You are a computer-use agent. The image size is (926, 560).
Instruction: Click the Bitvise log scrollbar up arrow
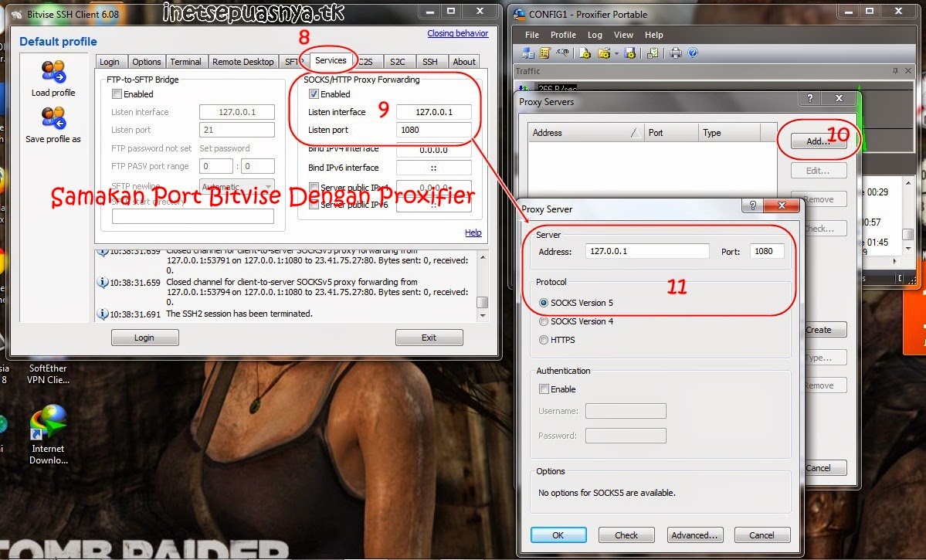[x=483, y=258]
